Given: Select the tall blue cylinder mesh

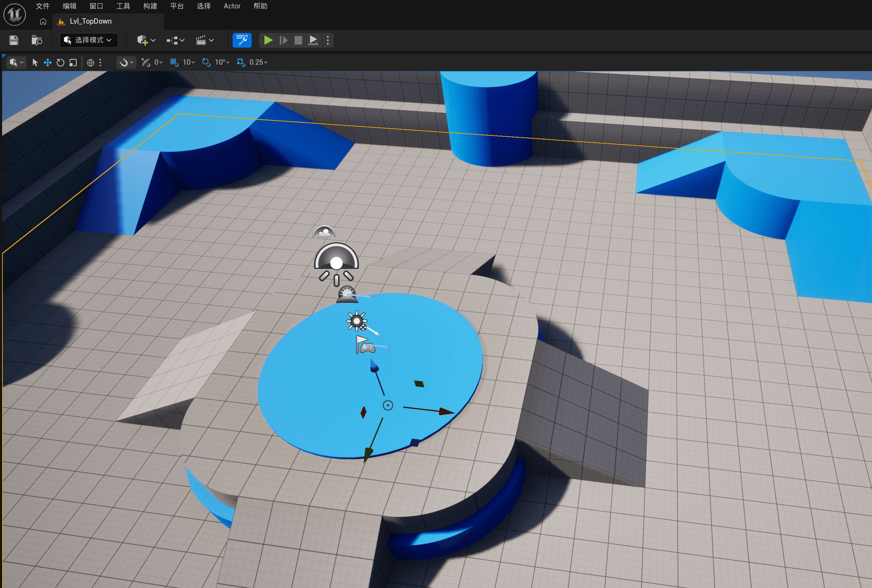Looking at the screenshot, I should pyautogui.click(x=489, y=118).
